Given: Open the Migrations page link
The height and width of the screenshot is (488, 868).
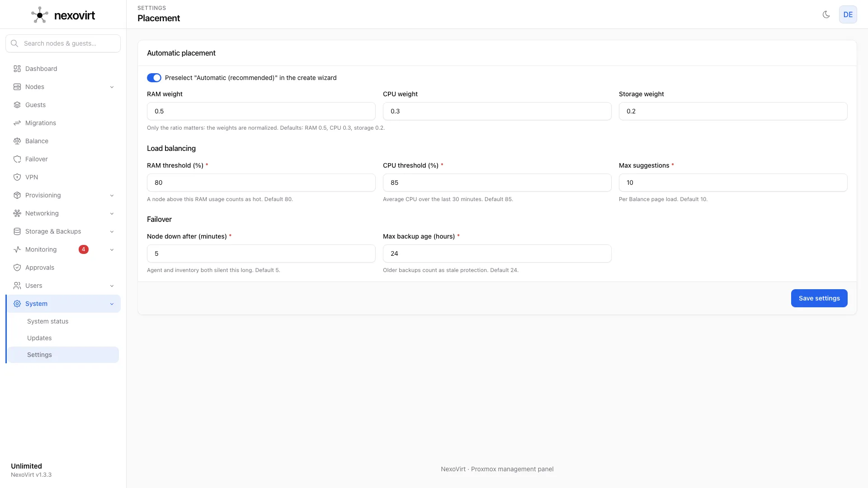Looking at the screenshot, I should tap(63, 123).
